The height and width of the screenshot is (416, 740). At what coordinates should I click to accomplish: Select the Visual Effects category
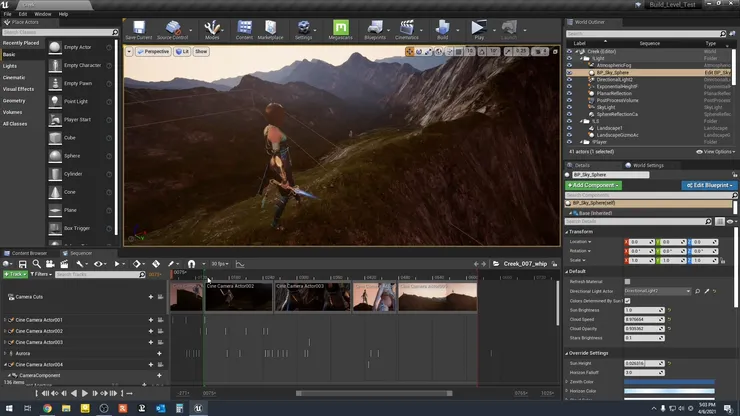(18, 89)
